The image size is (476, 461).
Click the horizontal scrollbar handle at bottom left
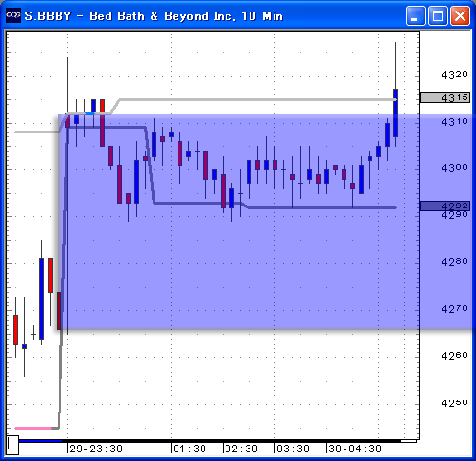(12, 445)
